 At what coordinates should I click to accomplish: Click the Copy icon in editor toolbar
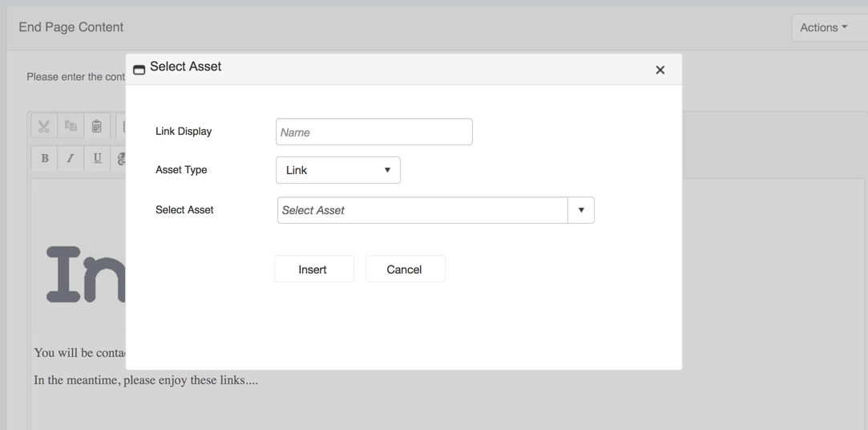pos(71,126)
